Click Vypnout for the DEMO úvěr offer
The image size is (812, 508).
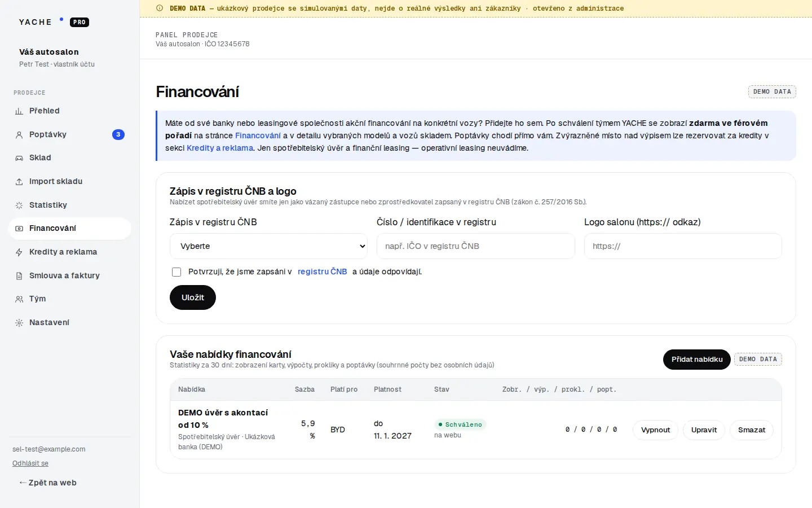click(x=656, y=430)
